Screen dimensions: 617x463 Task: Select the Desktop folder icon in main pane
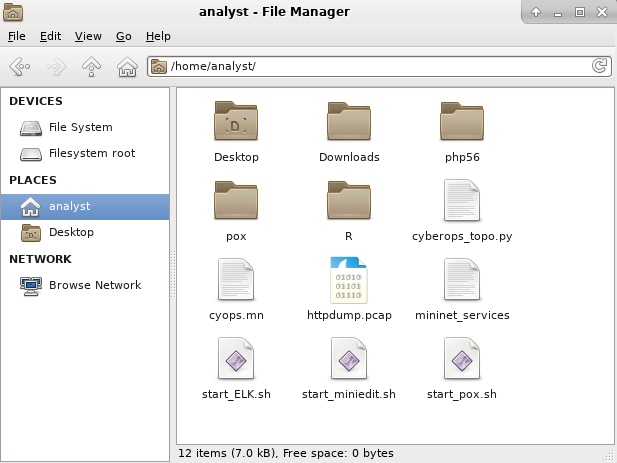[236, 121]
